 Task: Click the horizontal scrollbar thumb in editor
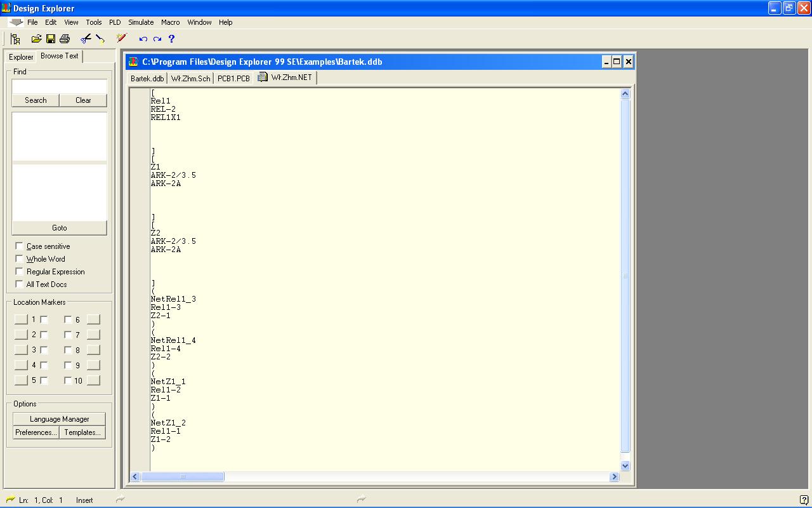(x=183, y=476)
